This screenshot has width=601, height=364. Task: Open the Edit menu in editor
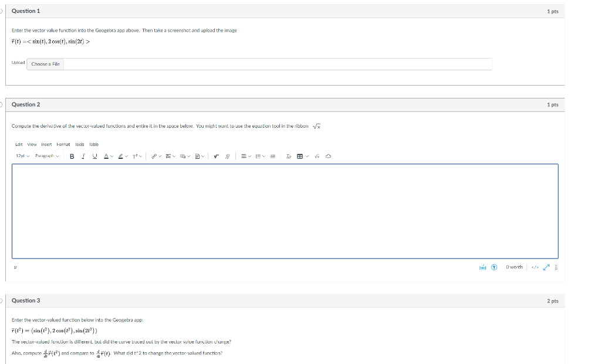coord(19,144)
